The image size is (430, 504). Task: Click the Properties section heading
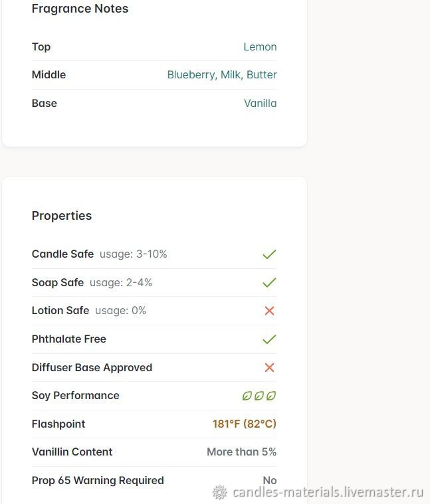coord(62,216)
